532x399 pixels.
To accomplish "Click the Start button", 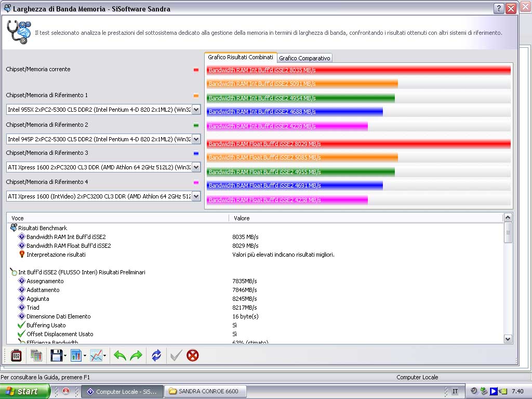I will [24, 391].
